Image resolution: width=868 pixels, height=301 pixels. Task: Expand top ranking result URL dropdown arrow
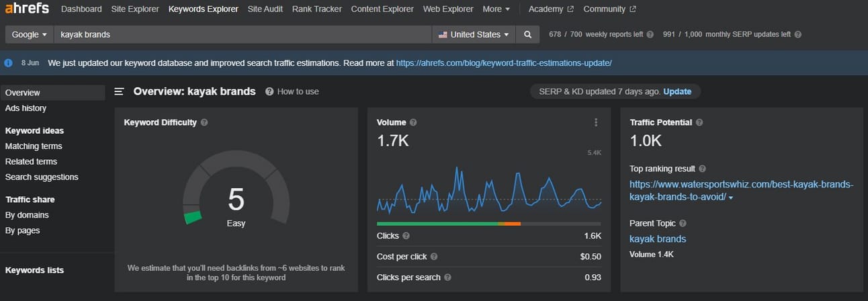(x=730, y=198)
